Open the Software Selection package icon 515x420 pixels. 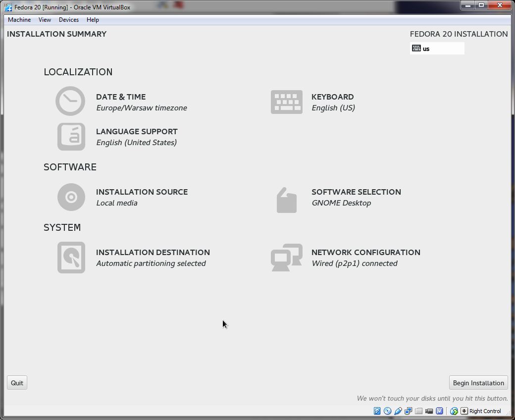(x=286, y=200)
